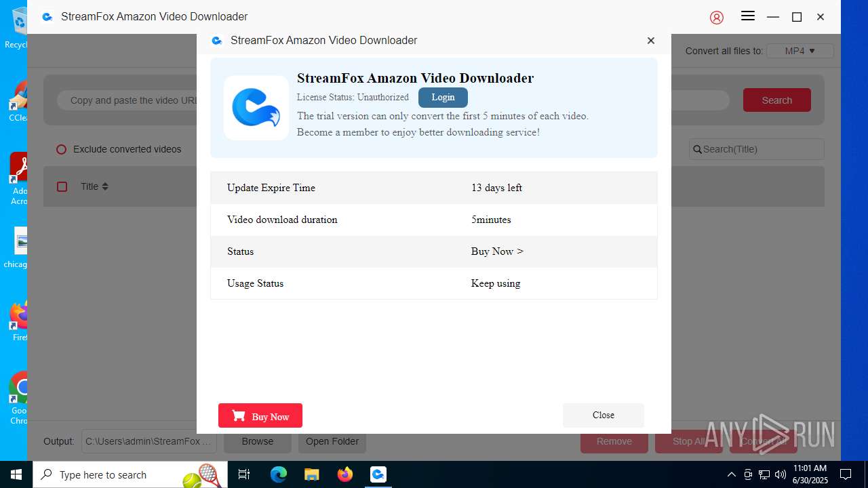Click the red Buy Now button

(x=260, y=415)
